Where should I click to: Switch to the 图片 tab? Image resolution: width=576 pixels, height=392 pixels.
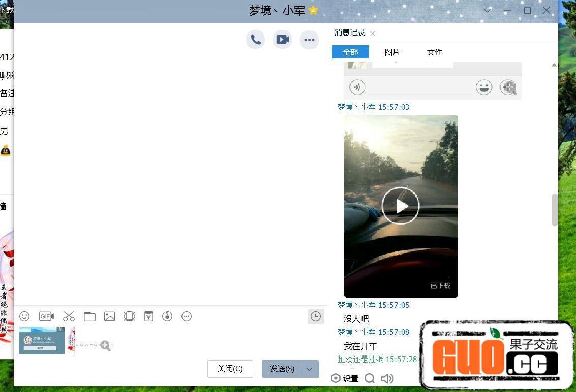click(x=392, y=52)
